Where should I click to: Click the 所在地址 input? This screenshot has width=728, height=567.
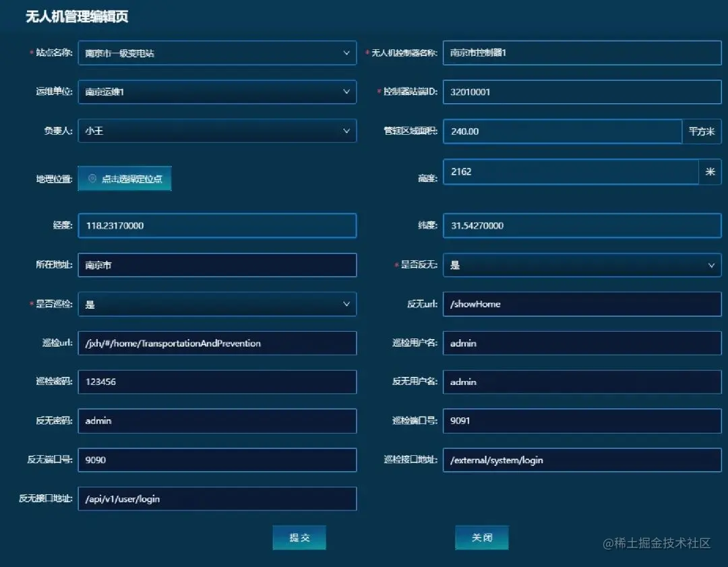click(217, 265)
